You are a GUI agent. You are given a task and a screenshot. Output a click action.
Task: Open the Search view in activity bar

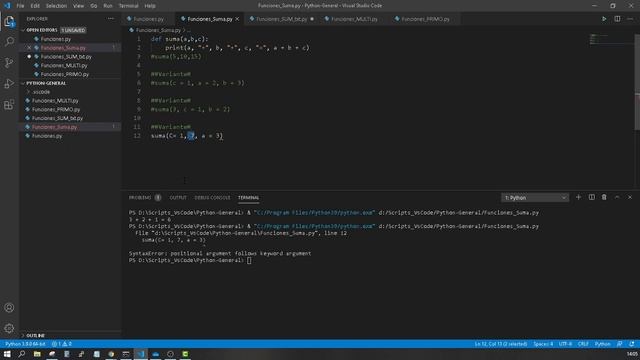(x=9, y=42)
